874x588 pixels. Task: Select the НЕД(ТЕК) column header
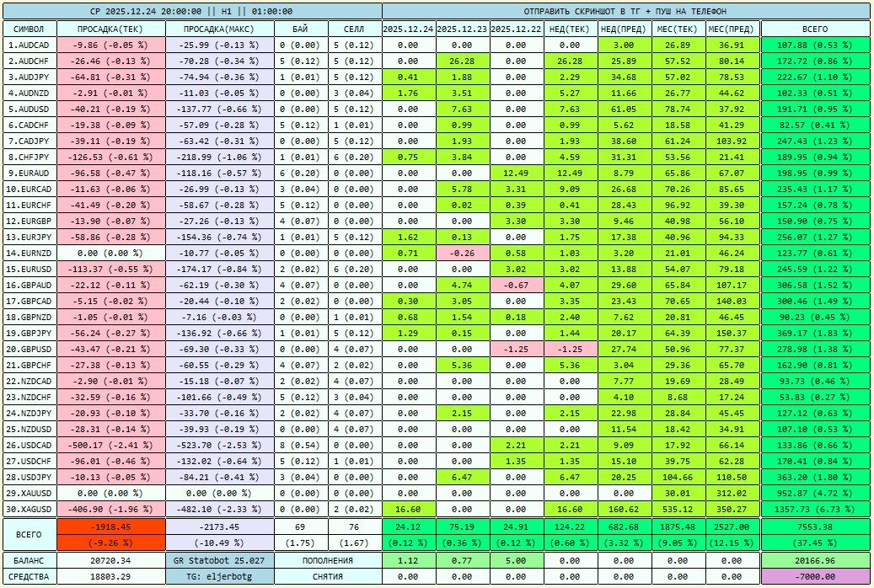click(570, 29)
